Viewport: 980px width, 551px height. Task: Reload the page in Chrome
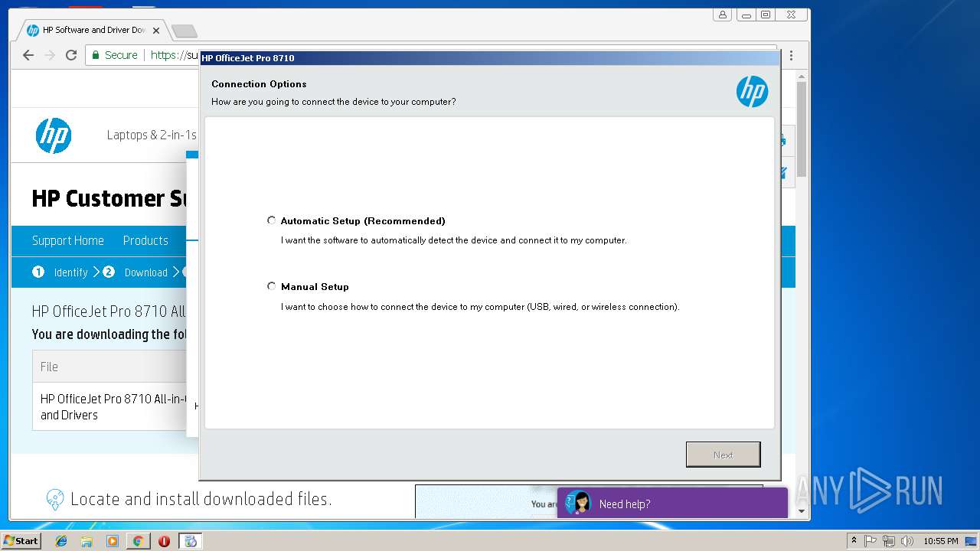tap(71, 55)
